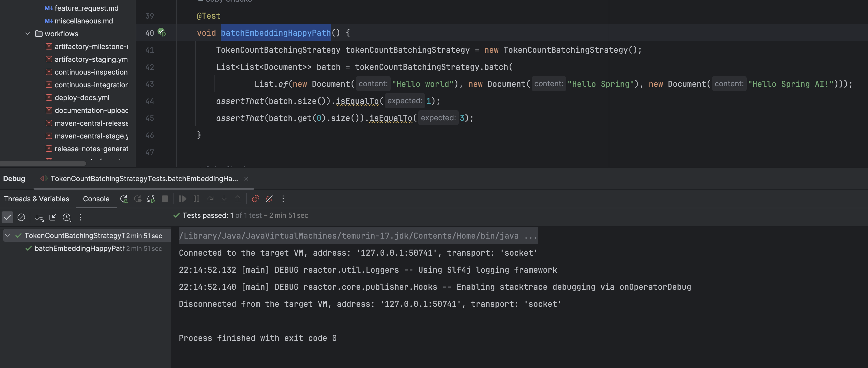Click line number 41 in the gutter
This screenshot has height=368, width=868.
click(150, 50)
